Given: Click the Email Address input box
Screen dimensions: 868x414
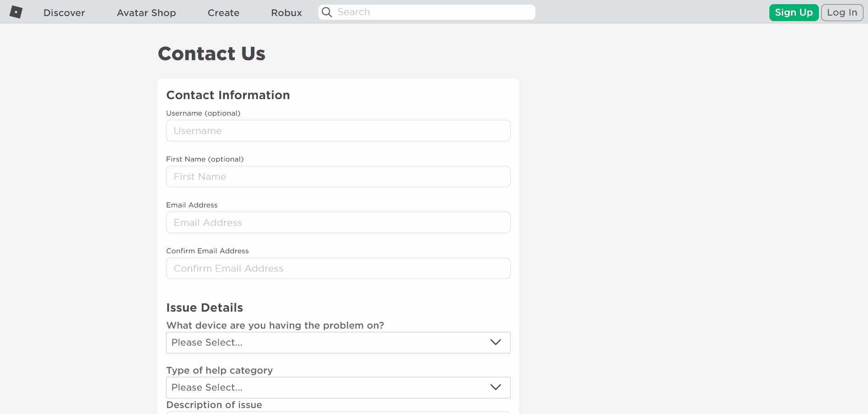Looking at the screenshot, I should coord(338,223).
